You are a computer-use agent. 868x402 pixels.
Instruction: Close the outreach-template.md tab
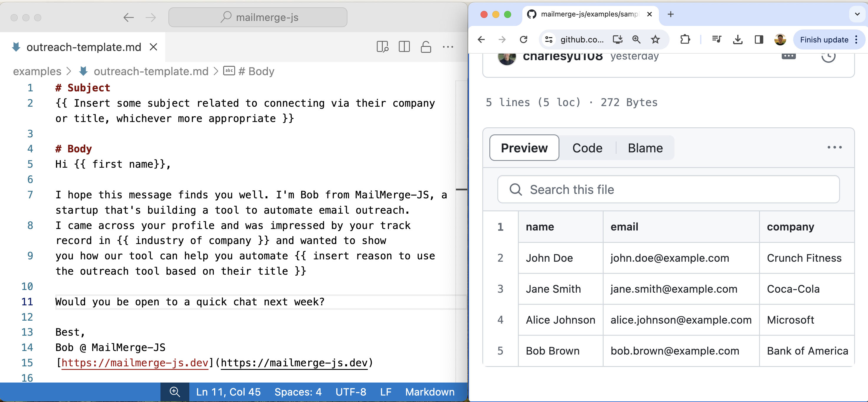154,47
